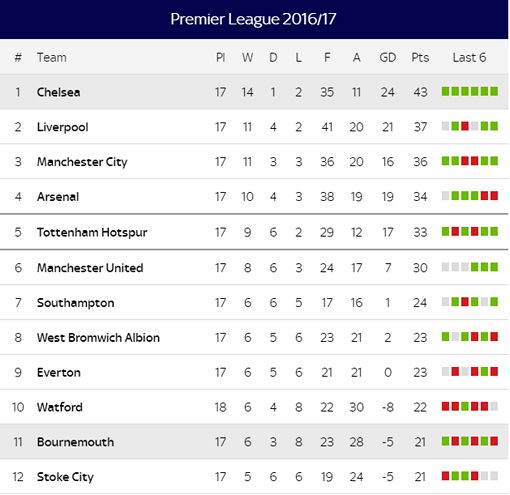Open the Stoke City team link

click(65, 477)
